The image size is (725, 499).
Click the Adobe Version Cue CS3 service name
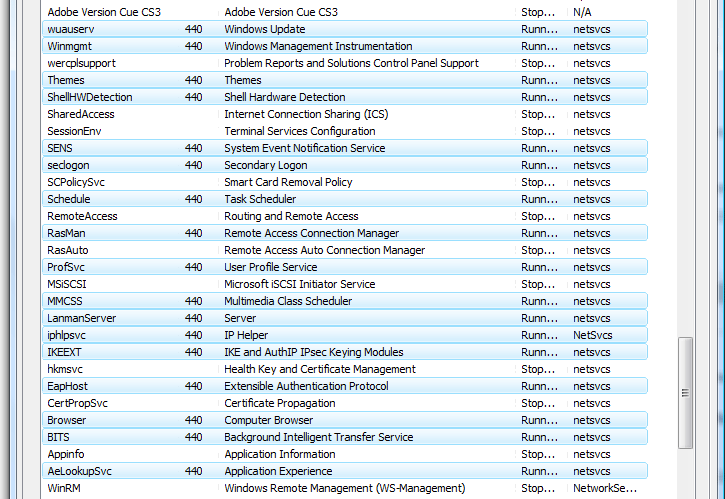pyautogui.click(x=104, y=12)
